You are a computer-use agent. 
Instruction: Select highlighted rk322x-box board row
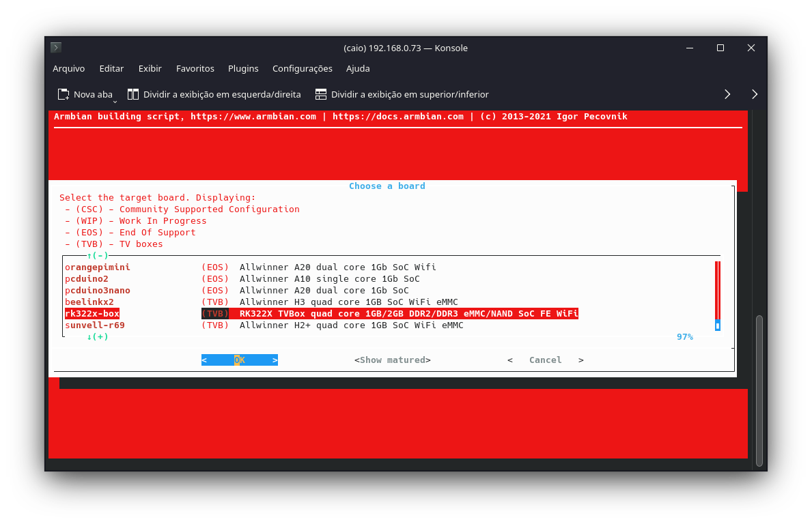click(321, 313)
